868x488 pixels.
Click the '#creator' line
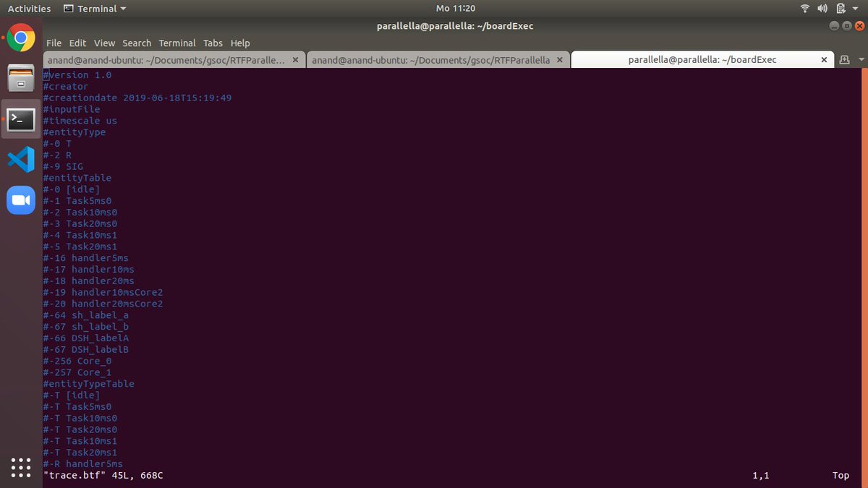pyautogui.click(x=66, y=87)
